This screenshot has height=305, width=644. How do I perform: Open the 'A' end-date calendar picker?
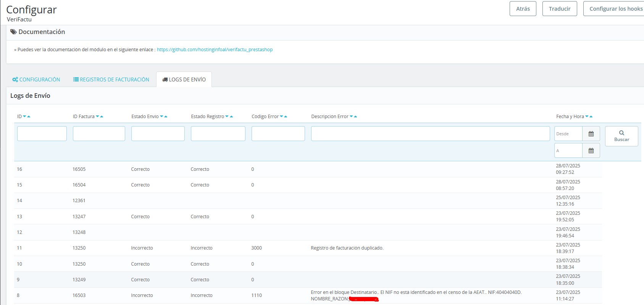tap(591, 151)
